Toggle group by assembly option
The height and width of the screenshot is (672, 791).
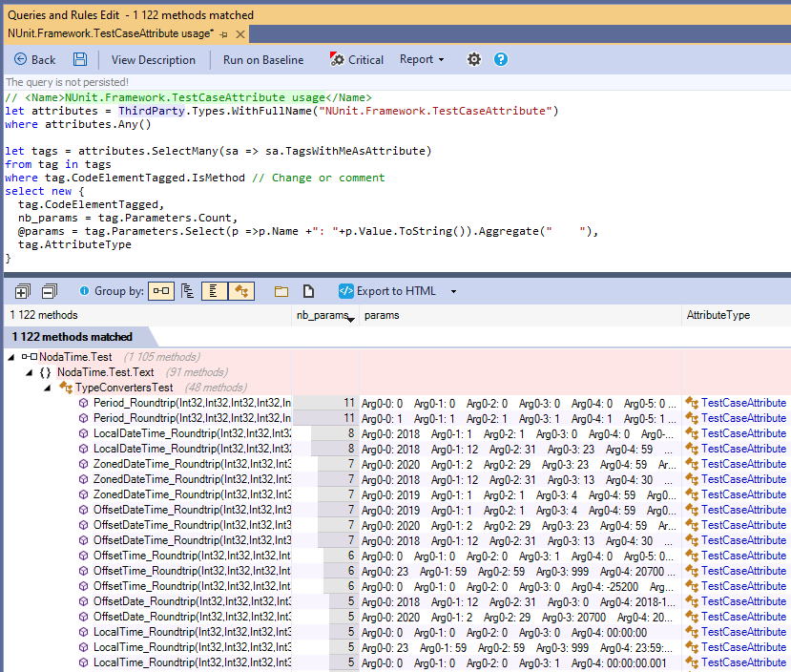[161, 291]
